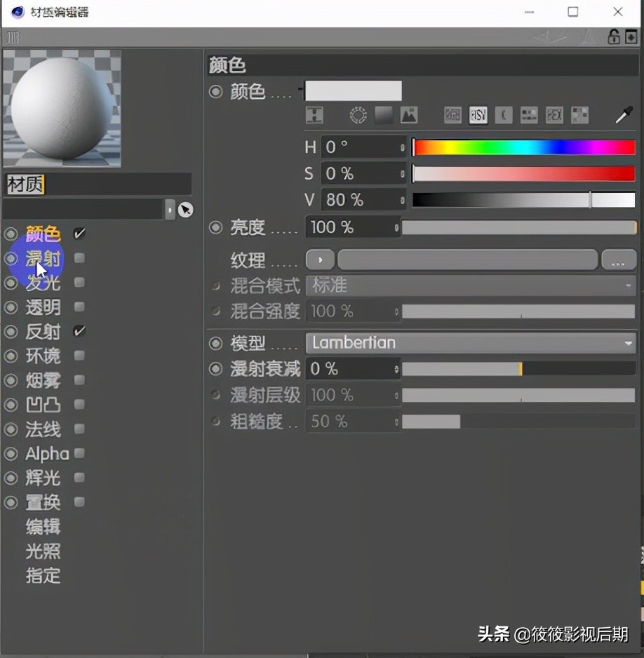Open the 混合模式 blend mode dropdown

pos(470,286)
